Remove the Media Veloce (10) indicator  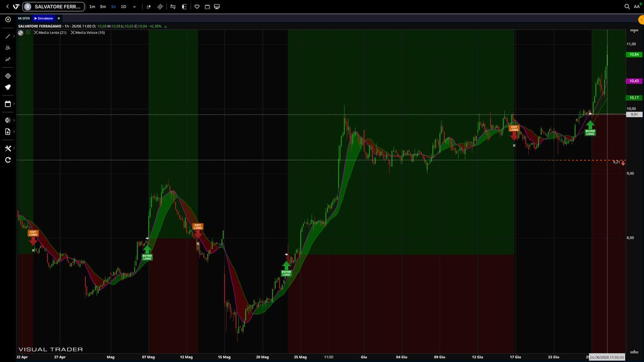(x=72, y=32)
